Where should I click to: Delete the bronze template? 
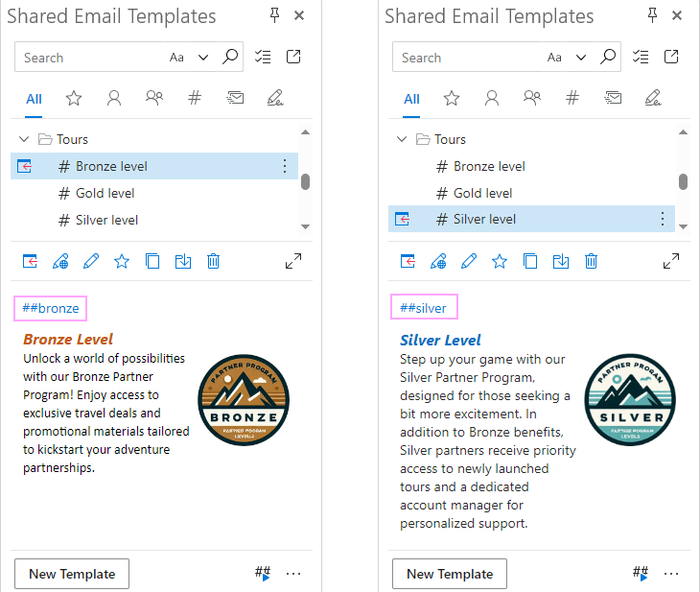coord(214,261)
